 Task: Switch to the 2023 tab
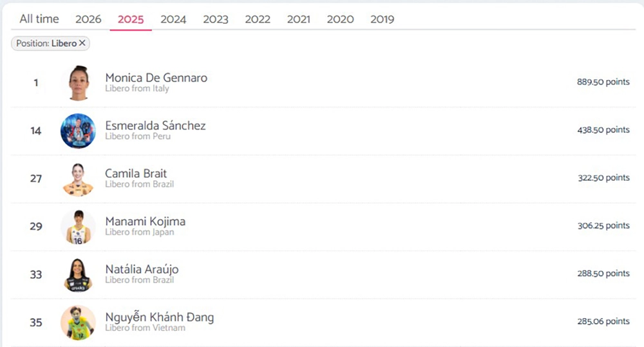[216, 19]
